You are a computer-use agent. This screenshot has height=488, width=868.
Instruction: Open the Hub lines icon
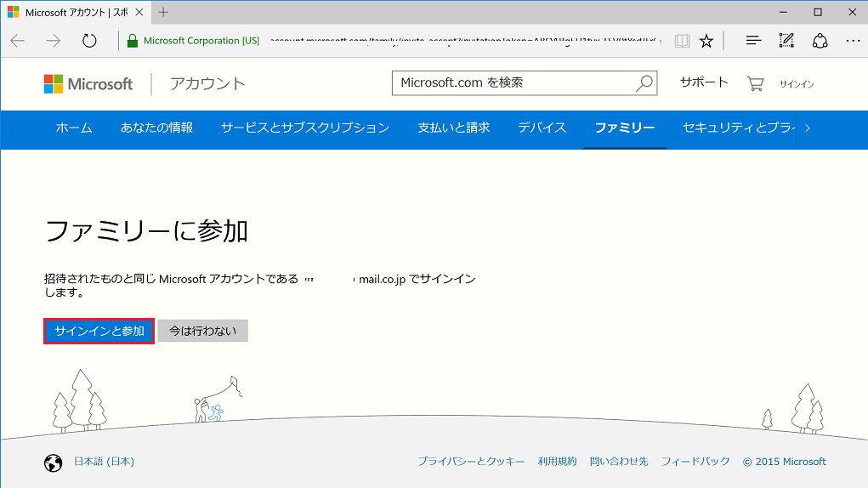point(753,41)
